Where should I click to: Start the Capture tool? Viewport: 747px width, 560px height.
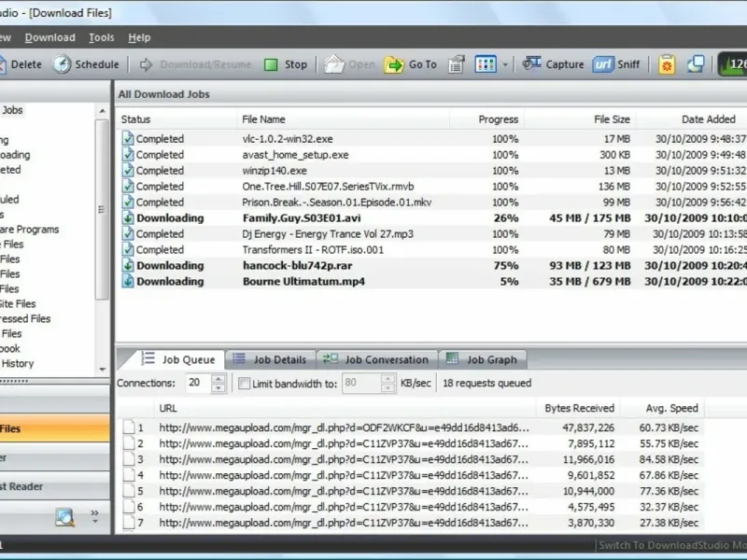click(x=553, y=64)
